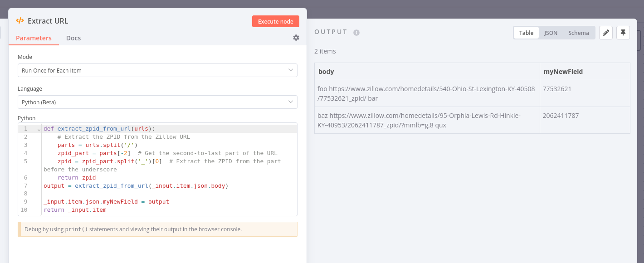Open the Language dropdown
Image resolution: width=644 pixels, height=263 pixels.
[x=157, y=102]
